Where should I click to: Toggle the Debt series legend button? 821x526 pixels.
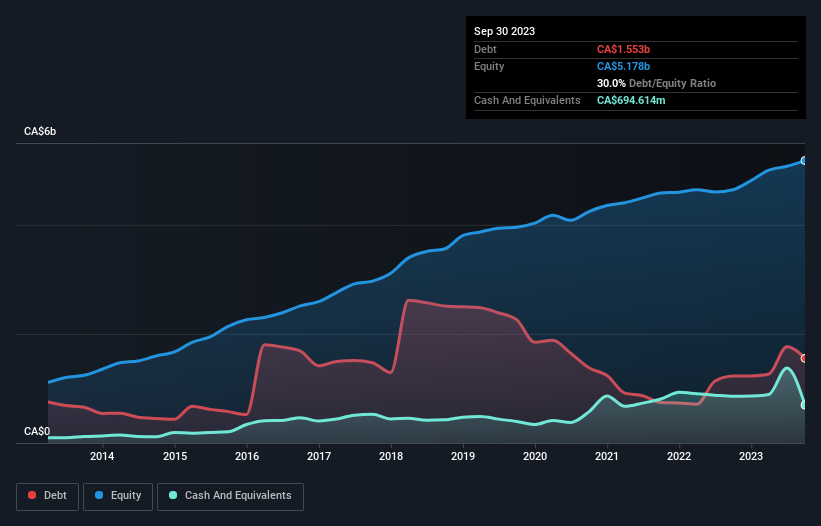coord(48,496)
